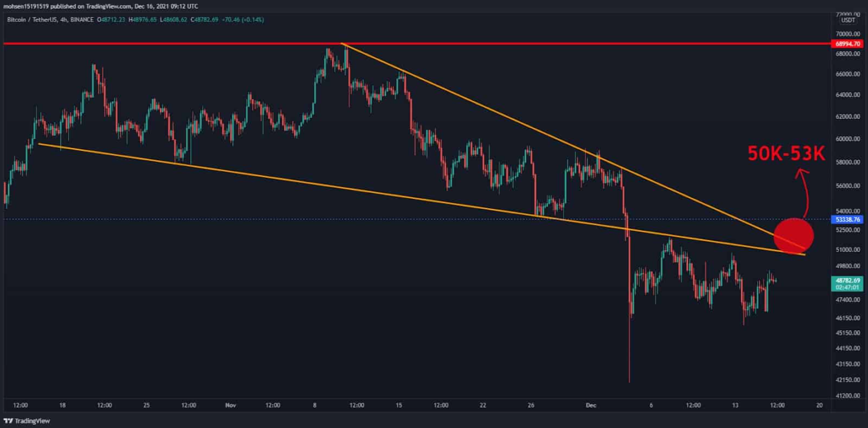Click the USDT currency label on price axis
868x428 pixels.
[848, 20]
